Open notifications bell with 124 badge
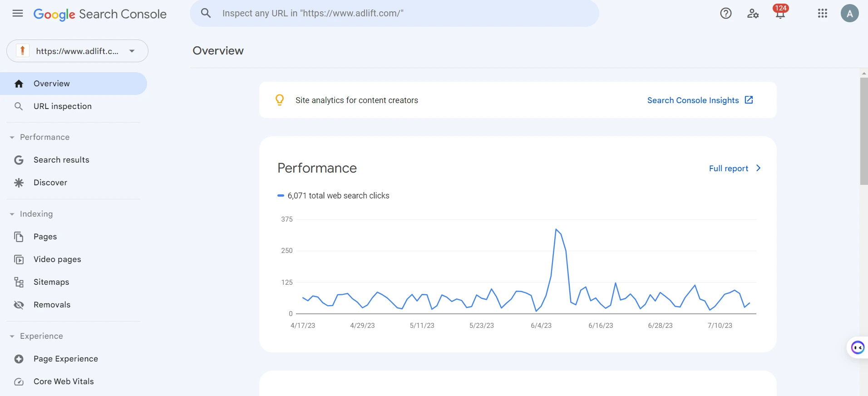The image size is (868, 396). [x=780, y=12]
